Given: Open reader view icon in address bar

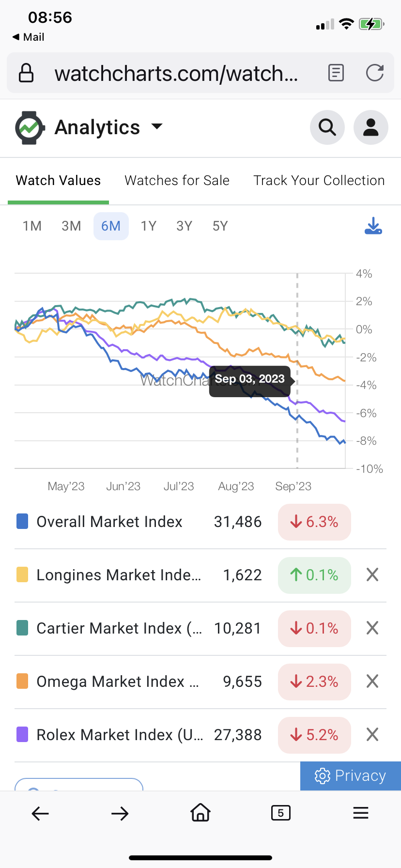Looking at the screenshot, I should 336,73.
